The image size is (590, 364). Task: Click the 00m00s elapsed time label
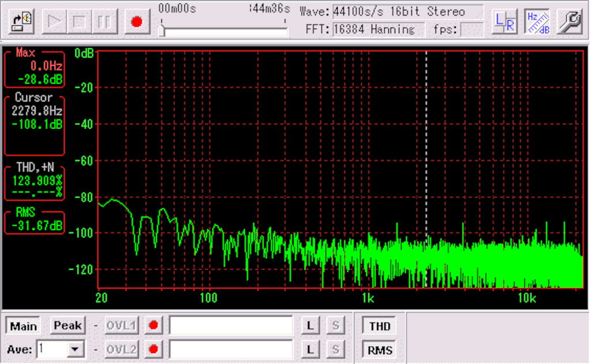pyautogui.click(x=177, y=8)
